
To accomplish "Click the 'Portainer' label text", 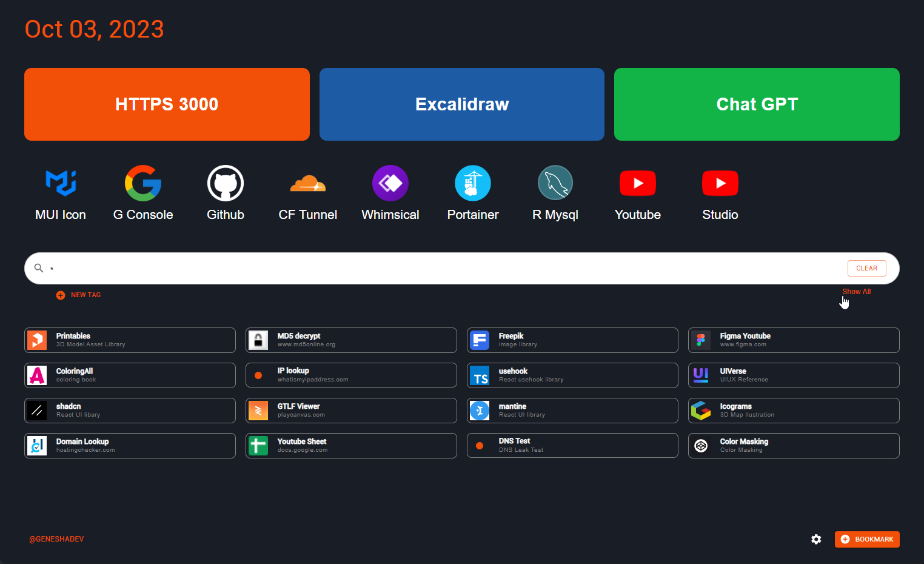I will click(473, 215).
